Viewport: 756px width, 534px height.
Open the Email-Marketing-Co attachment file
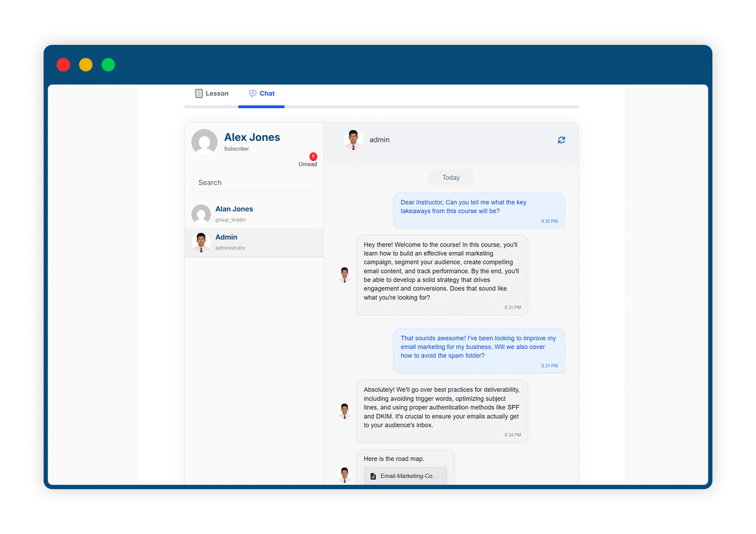pyautogui.click(x=405, y=476)
